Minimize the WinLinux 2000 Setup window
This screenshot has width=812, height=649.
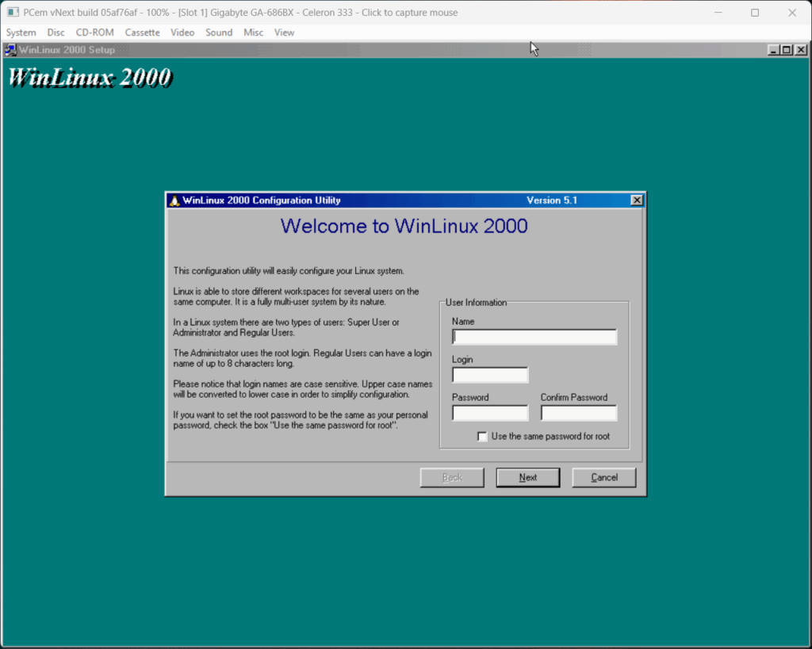(773, 50)
